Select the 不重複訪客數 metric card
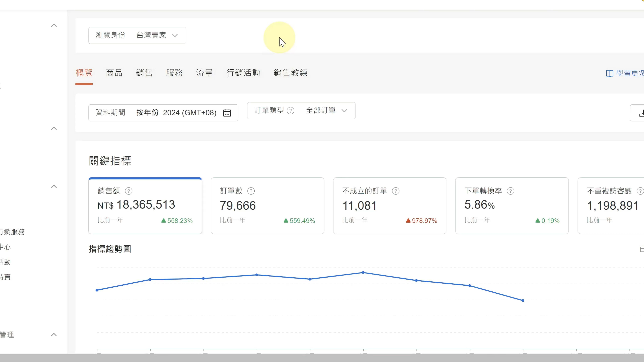Screen dimensions: 644x362 click(611, 206)
